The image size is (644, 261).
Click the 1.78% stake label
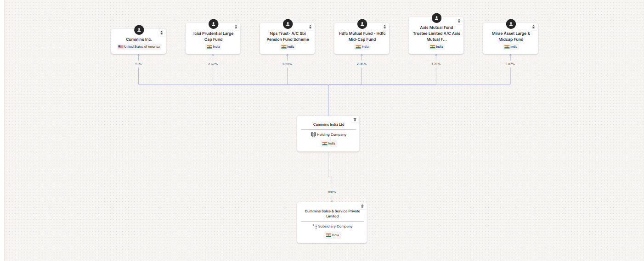point(436,64)
